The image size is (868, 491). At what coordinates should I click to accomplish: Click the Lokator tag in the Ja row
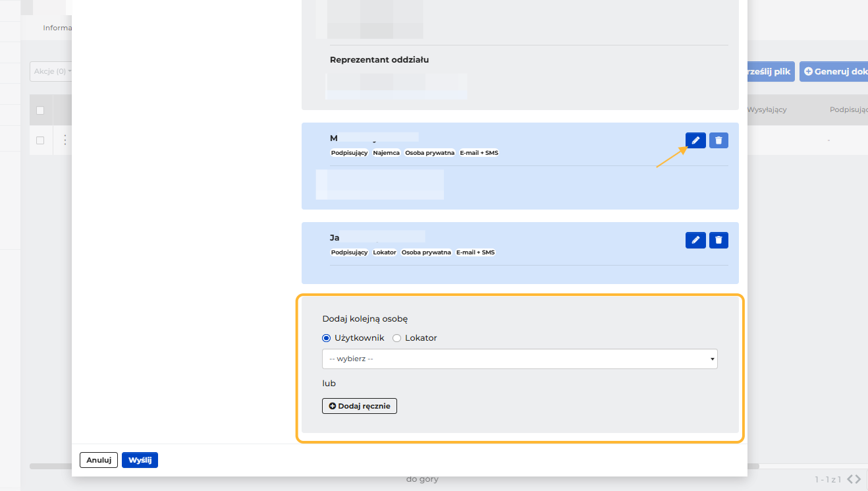point(385,252)
